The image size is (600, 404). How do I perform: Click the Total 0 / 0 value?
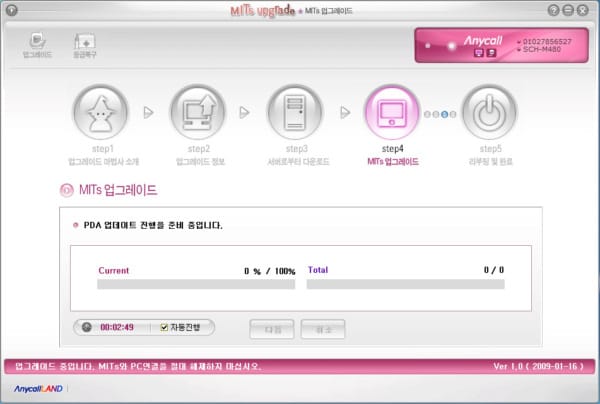(x=494, y=270)
